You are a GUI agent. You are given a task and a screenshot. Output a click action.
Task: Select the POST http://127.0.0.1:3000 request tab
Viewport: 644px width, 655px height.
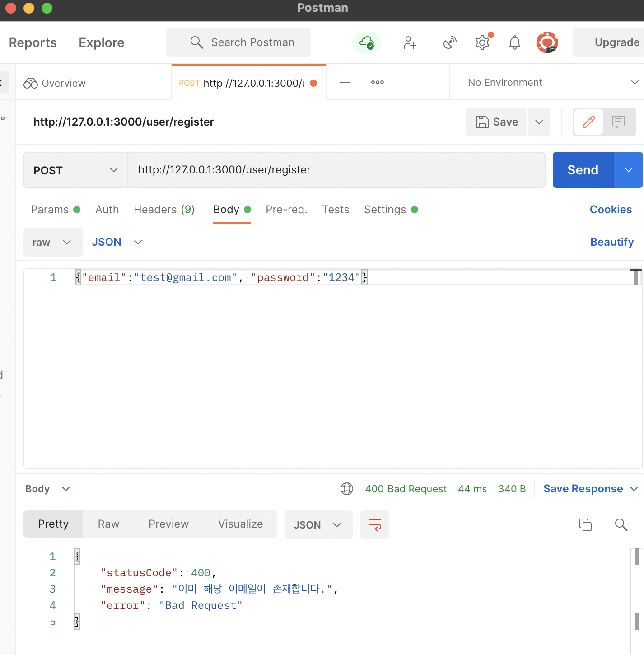click(248, 83)
